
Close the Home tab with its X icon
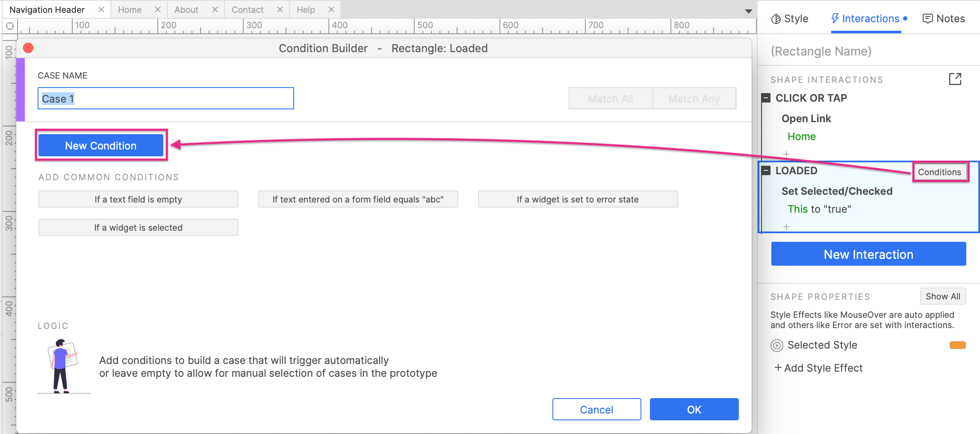[158, 9]
